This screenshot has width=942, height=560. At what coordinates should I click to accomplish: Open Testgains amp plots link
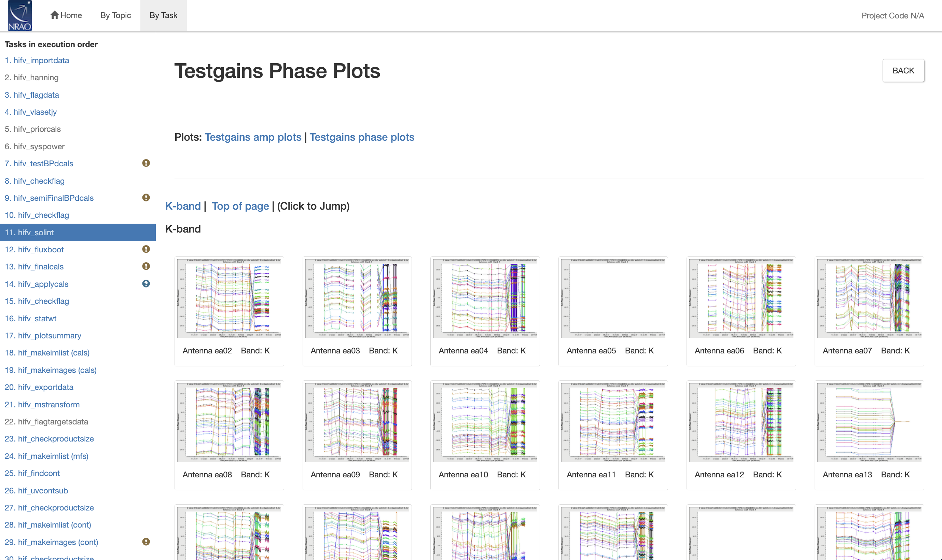pos(253,137)
